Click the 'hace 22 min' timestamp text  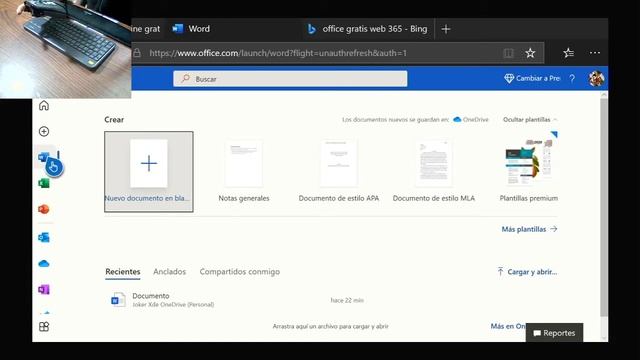click(347, 300)
